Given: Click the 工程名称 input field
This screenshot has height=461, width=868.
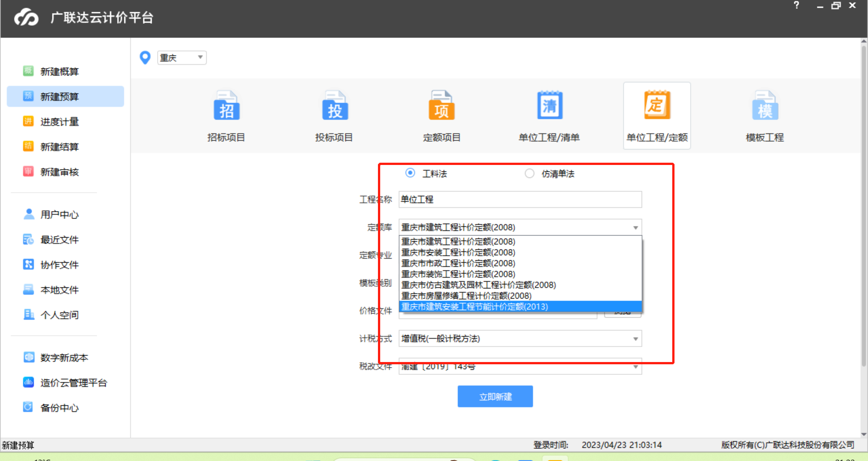Looking at the screenshot, I should 520,199.
